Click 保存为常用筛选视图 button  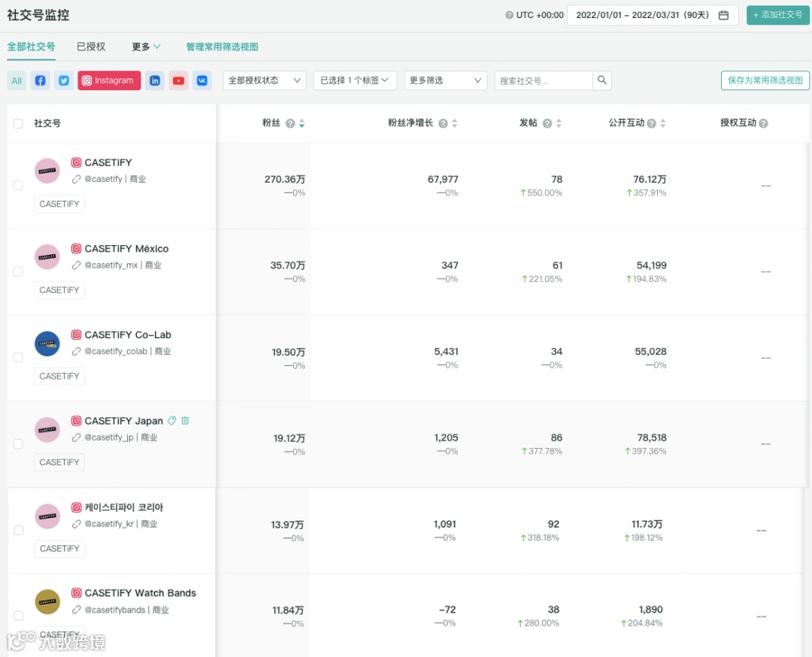(765, 80)
